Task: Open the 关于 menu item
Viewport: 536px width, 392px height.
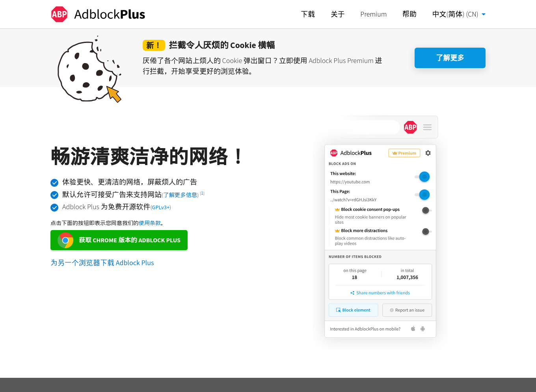Action: pos(338,14)
